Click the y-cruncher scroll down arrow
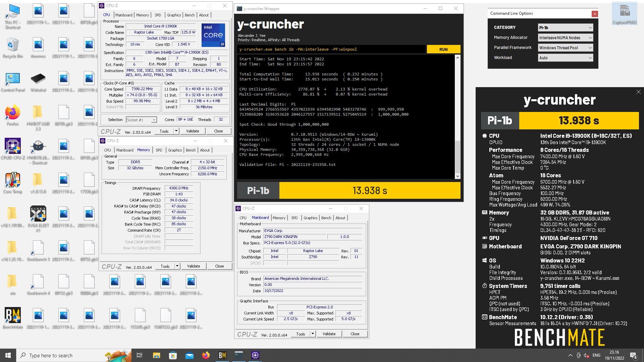 click(458, 176)
